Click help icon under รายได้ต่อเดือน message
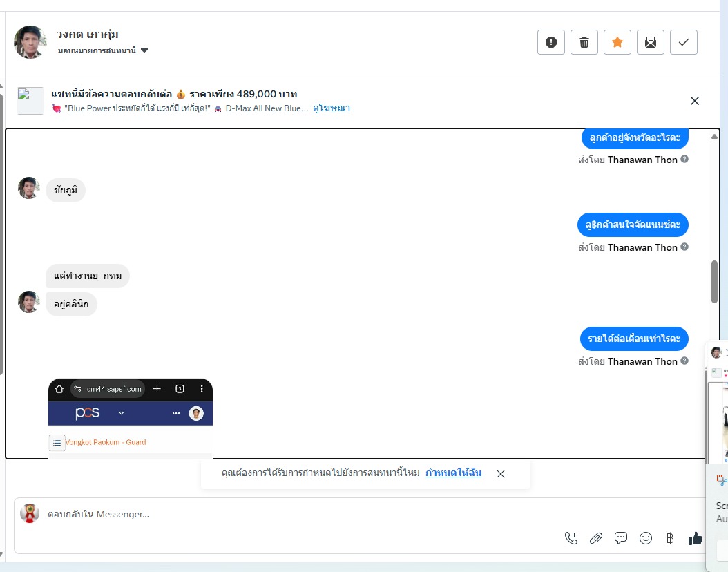Viewport: 728px width, 572px height. pos(684,361)
